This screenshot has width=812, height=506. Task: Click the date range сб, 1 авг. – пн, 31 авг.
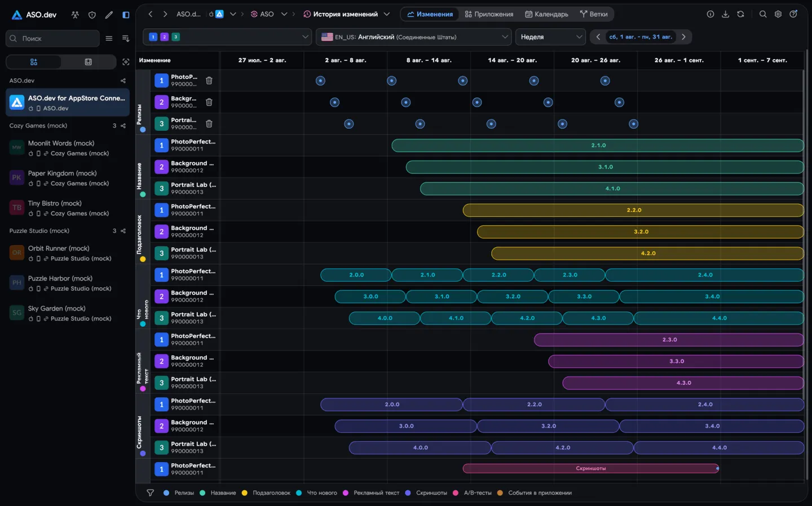641,37
